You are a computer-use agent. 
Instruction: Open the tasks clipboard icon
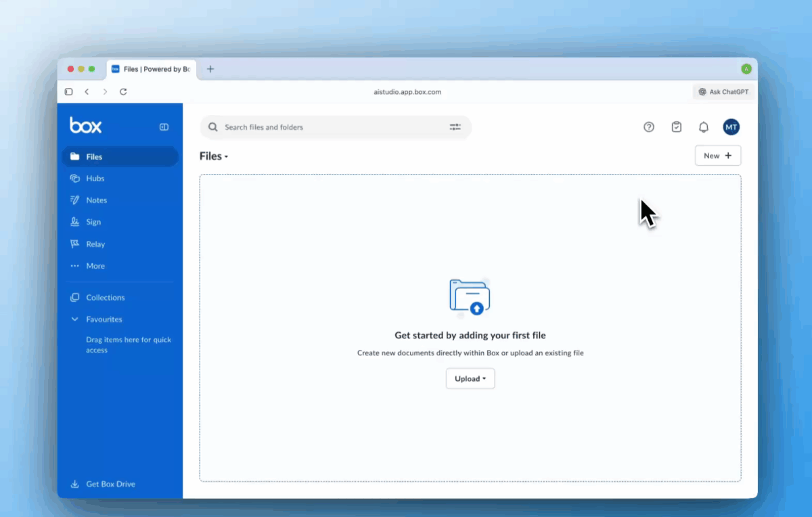(x=676, y=127)
